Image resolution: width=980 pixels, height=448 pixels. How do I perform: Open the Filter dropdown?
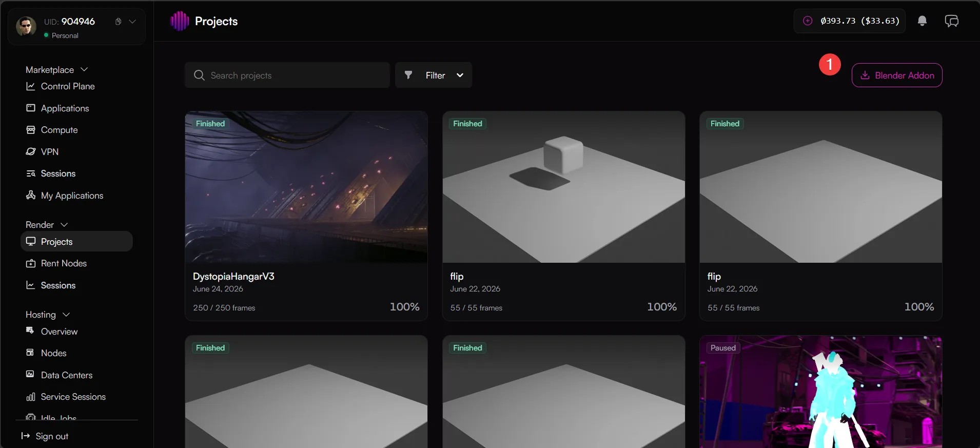(x=434, y=75)
